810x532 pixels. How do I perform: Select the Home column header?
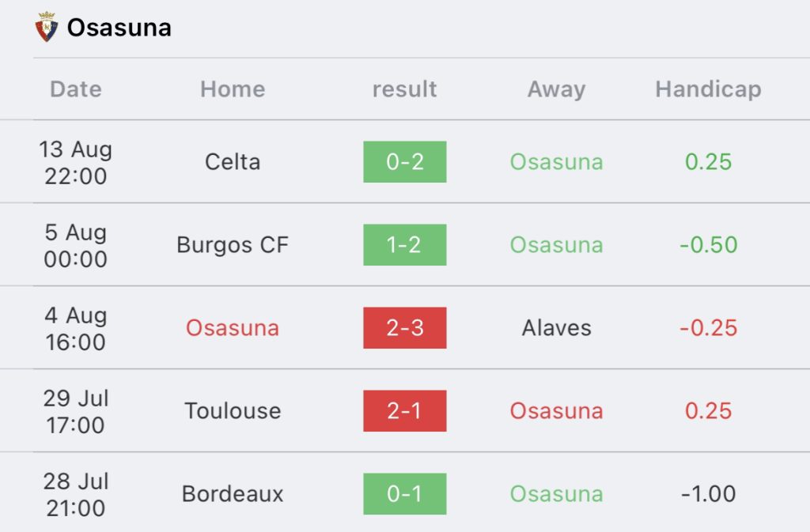233,89
